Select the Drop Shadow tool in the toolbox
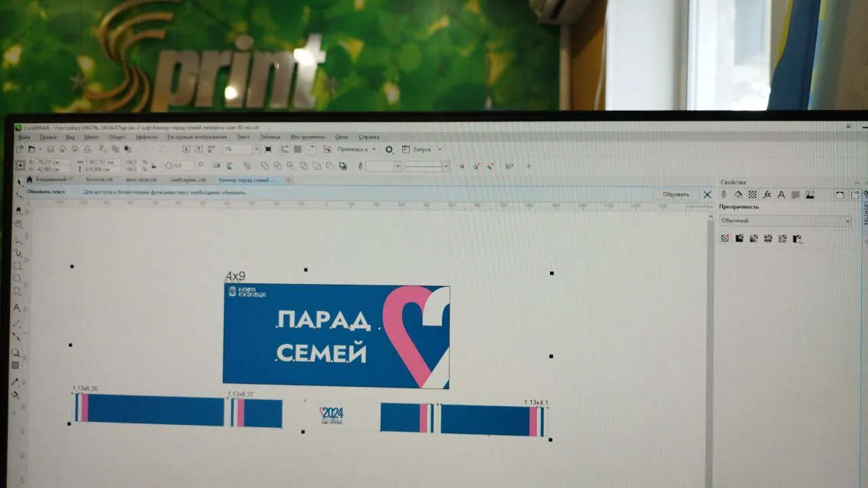This screenshot has height=488, width=868. pos(16,352)
